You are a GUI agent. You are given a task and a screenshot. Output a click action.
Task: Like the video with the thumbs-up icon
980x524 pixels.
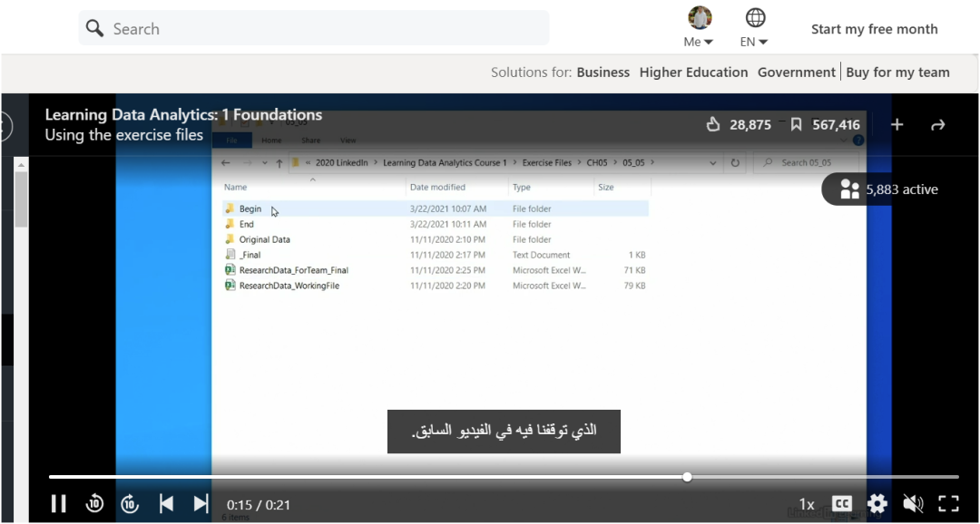(x=713, y=125)
